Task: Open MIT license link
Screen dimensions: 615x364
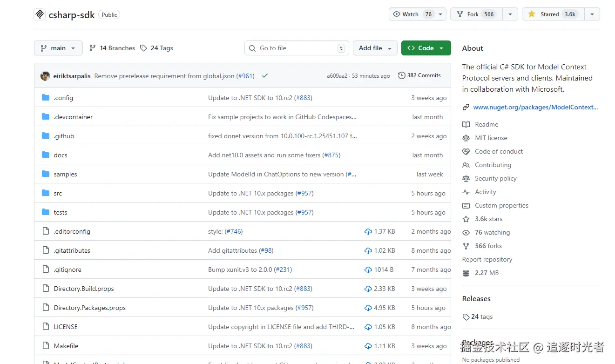Action: [x=491, y=138]
